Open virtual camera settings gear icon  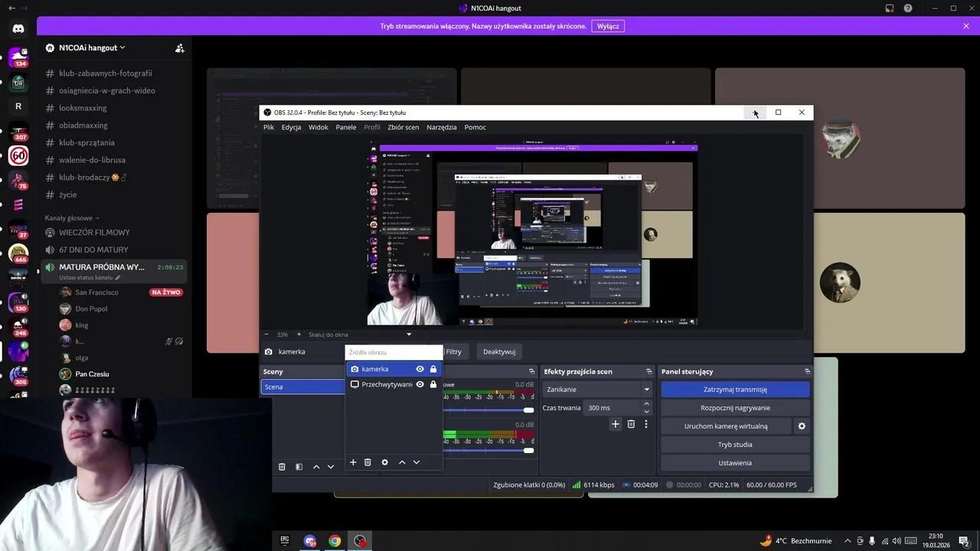point(802,426)
